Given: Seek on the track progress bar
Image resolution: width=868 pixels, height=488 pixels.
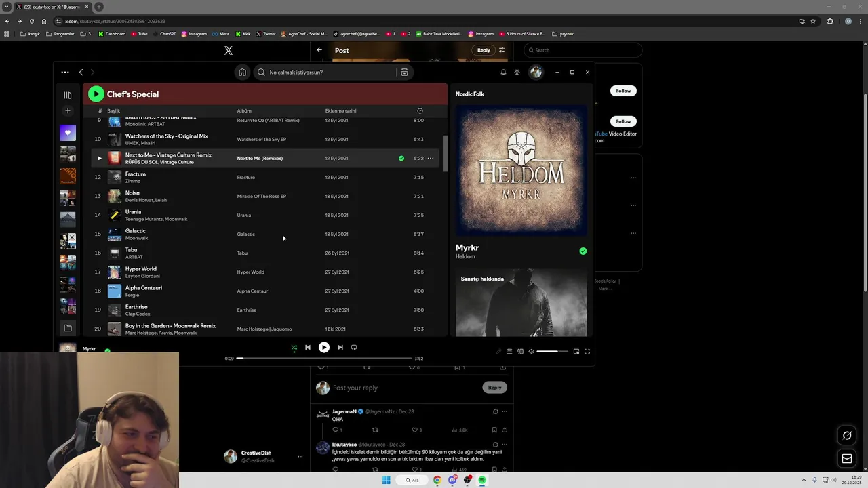Looking at the screenshot, I should (x=324, y=358).
